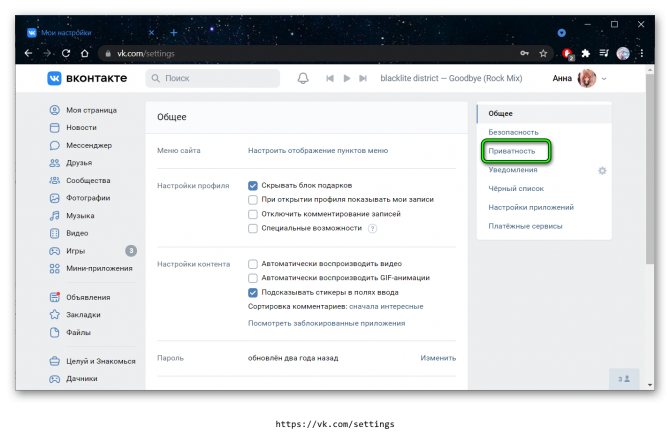Go to browser home page
Image resolution: width=670 pixels, height=443 pixels.
click(85, 53)
